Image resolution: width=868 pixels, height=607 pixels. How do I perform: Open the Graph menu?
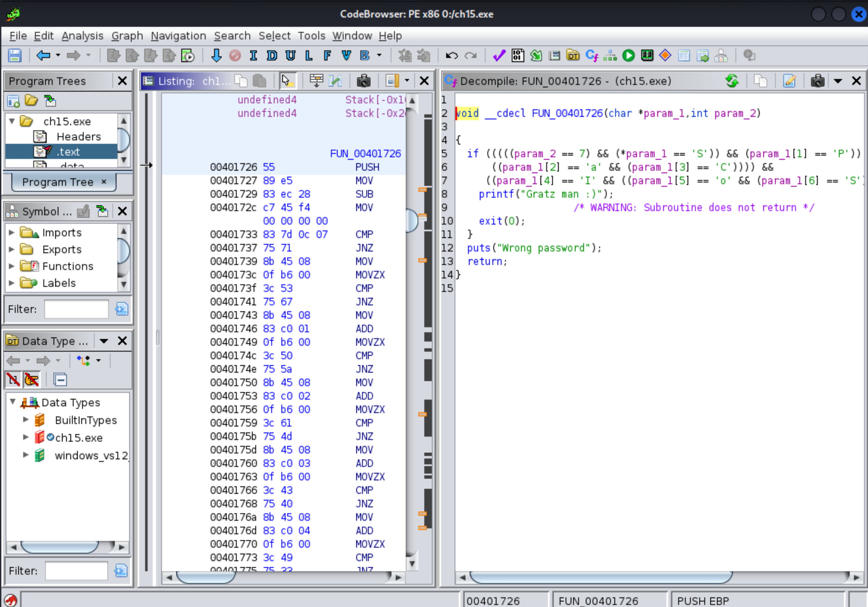coord(127,35)
